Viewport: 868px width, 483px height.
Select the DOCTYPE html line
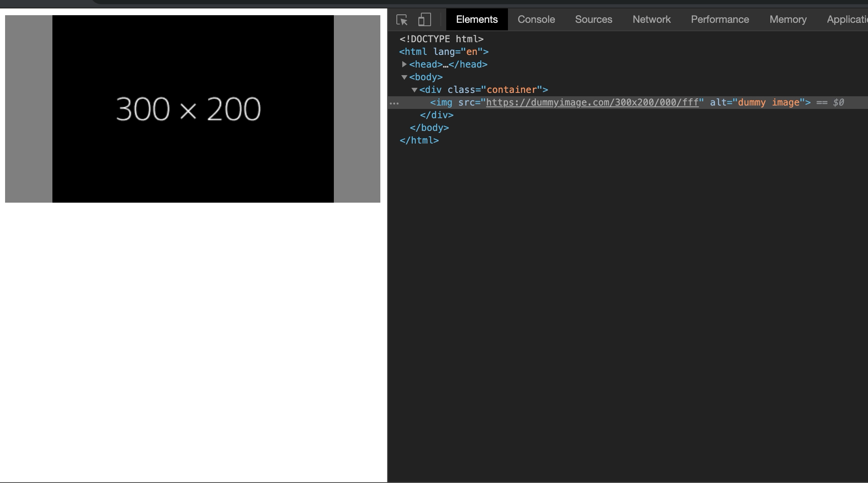[441, 39]
